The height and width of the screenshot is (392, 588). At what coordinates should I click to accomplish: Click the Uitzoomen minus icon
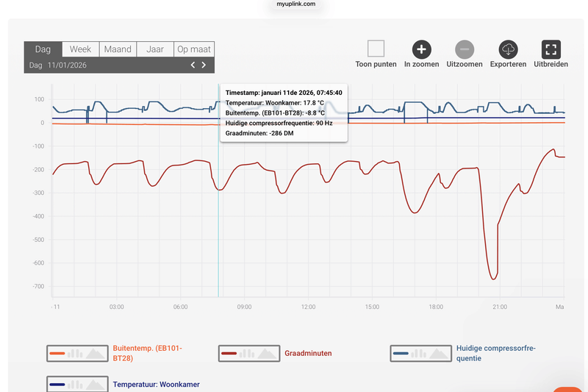pos(465,49)
